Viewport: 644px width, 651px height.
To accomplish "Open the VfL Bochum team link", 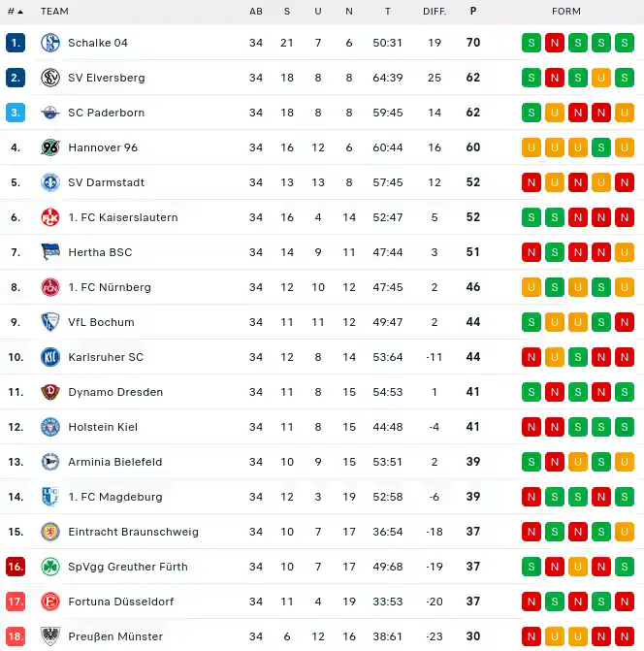I will pos(101,322).
